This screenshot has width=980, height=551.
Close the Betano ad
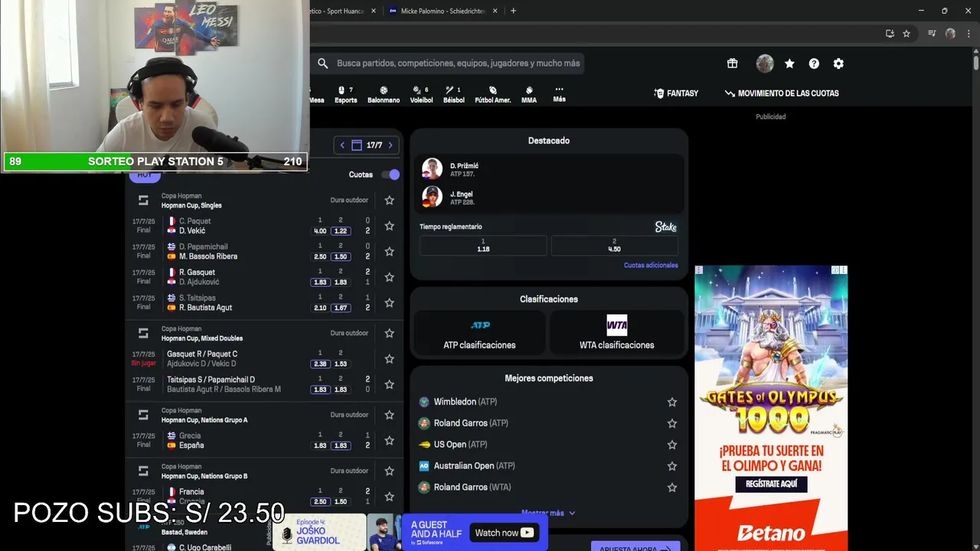(x=843, y=270)
